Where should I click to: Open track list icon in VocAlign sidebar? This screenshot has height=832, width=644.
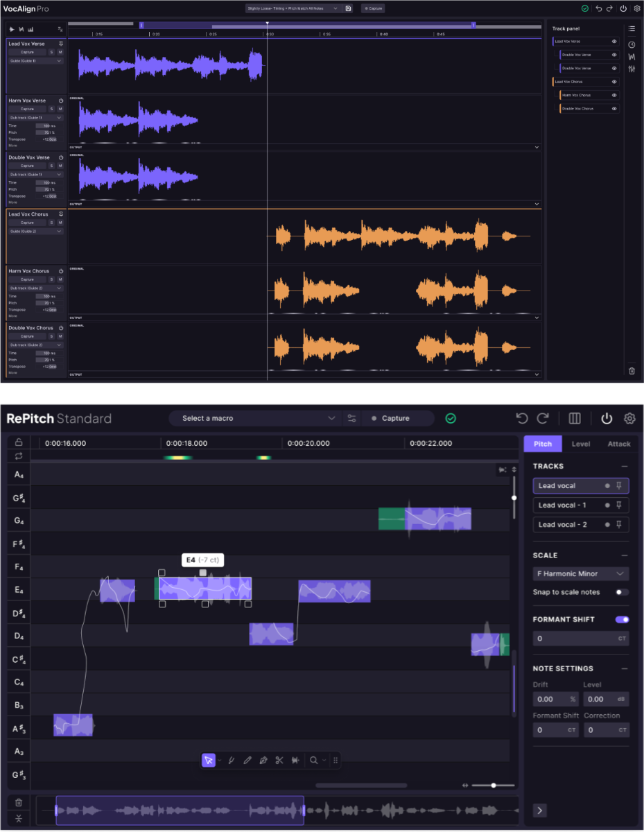coord(632,29)
